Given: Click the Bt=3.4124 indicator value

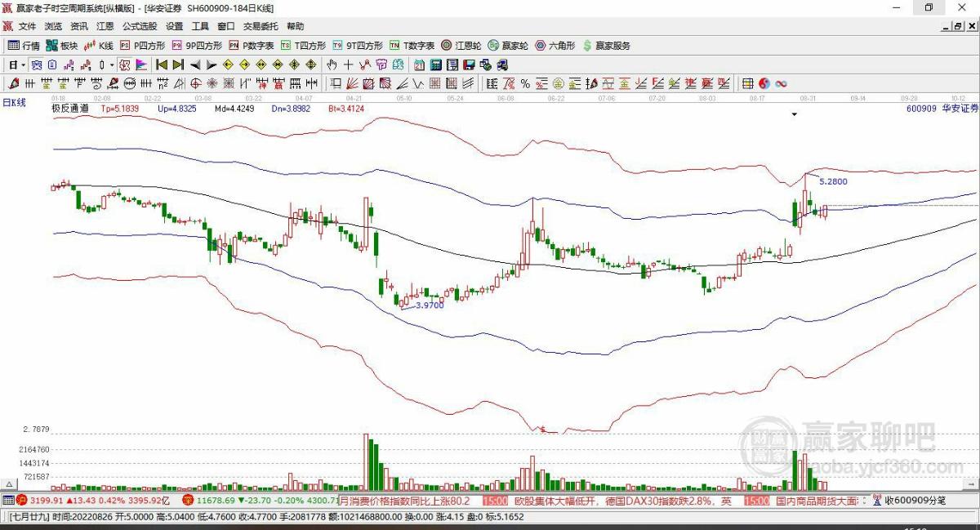Looking at the screenshot, I should [346, 108].
